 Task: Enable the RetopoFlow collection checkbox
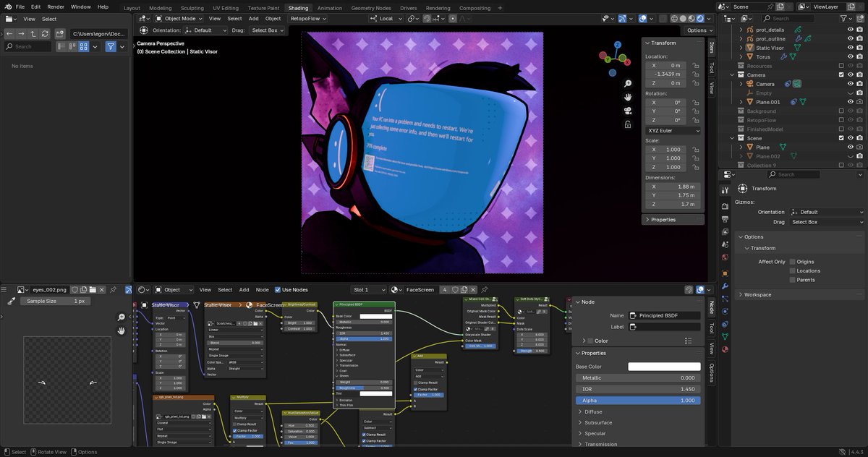point(841,120)
